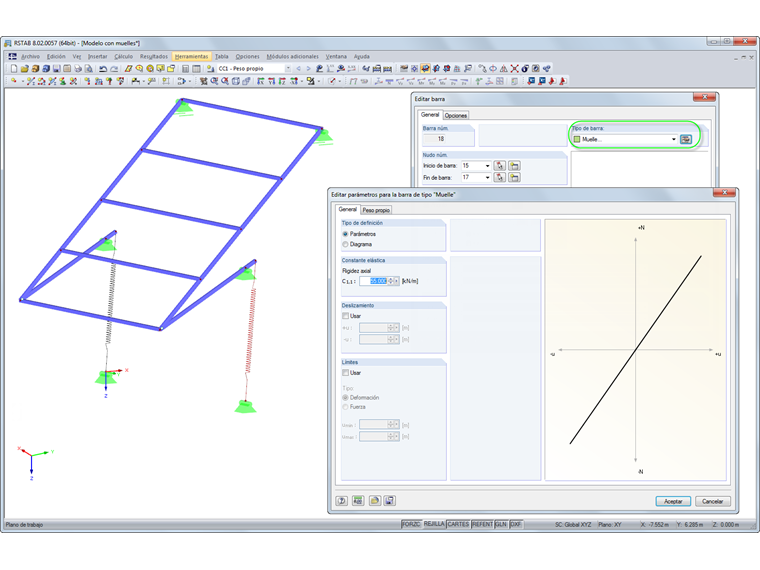The width and height of the screenshot is (760, 570).
Task: Go to next load case arrow
Action: click(x=308, y=69)
